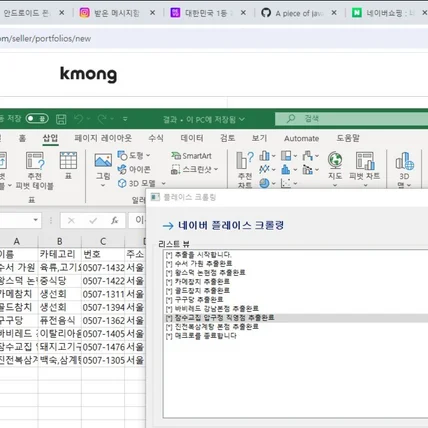Click the 추천 피벗 테이블 icon
The width and height of the screenshot is (428, 428).
35,161
